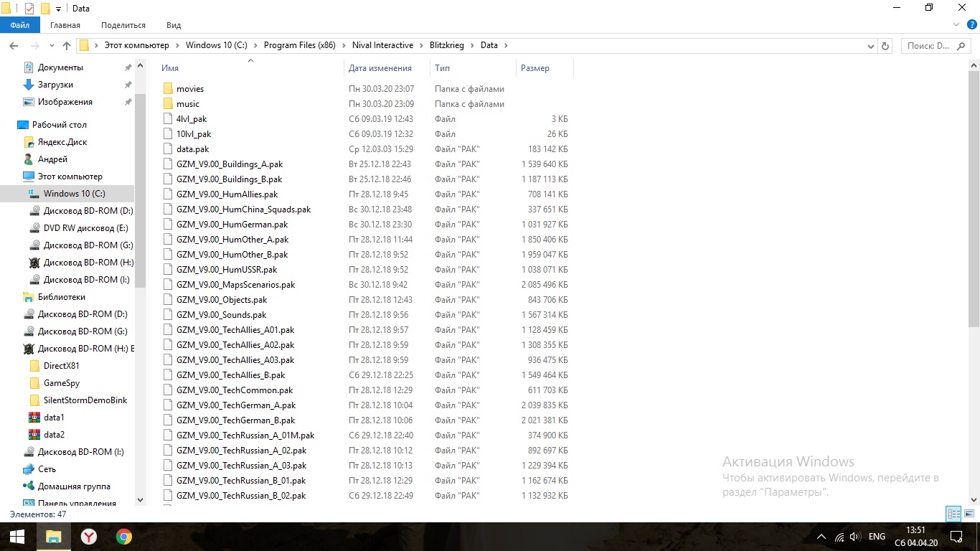Click Windows 10 (C:) breadcrumb segment
Image resolution: width=980 pixels, height=551 pixels.
[x=216, y=45]
